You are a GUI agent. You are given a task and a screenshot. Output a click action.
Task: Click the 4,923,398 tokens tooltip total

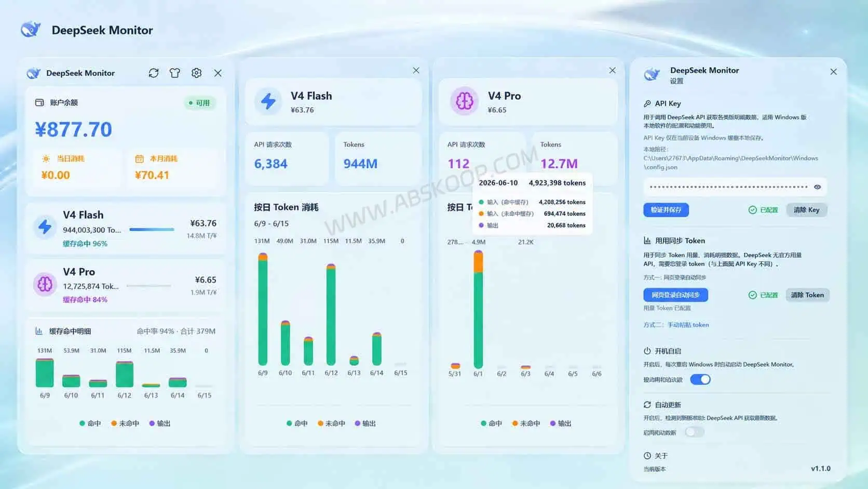coord(557,183)
